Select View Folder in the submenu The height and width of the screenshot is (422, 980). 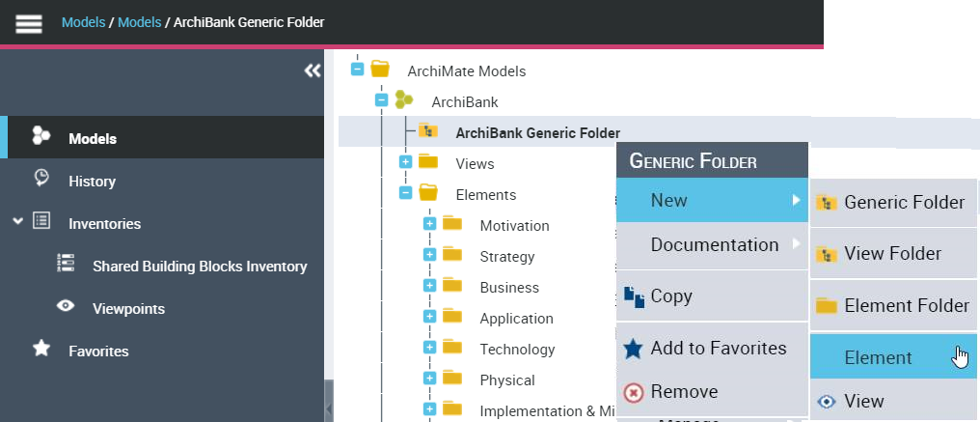pyautogui.click(x=892, y=254)
